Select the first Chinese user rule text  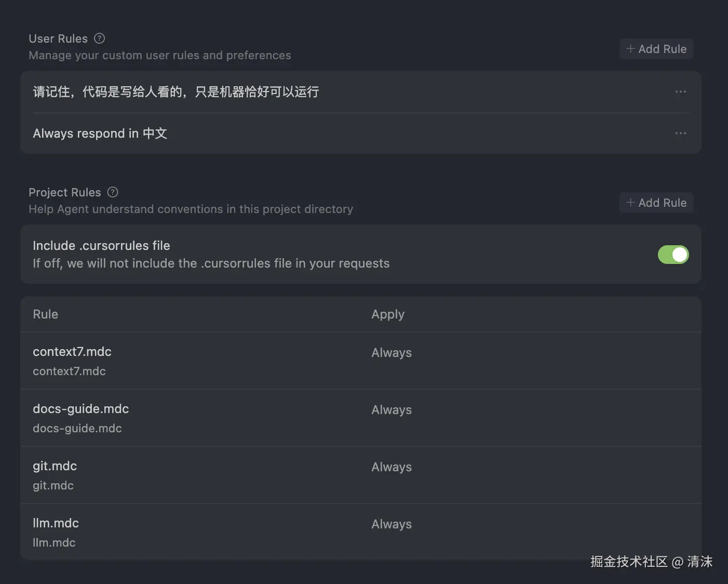click(176, 92)
